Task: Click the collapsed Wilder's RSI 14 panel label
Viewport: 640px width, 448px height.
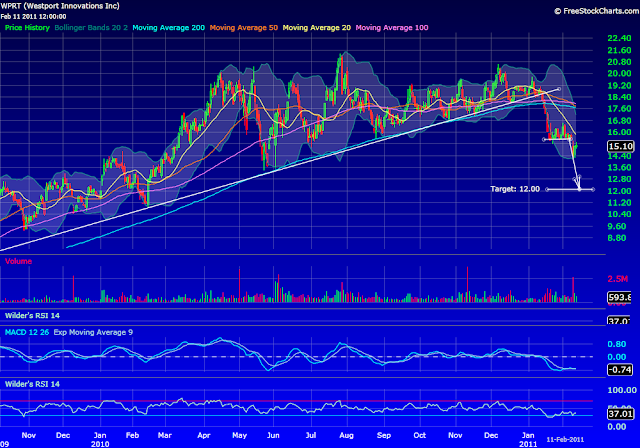Action: (32, 315)
